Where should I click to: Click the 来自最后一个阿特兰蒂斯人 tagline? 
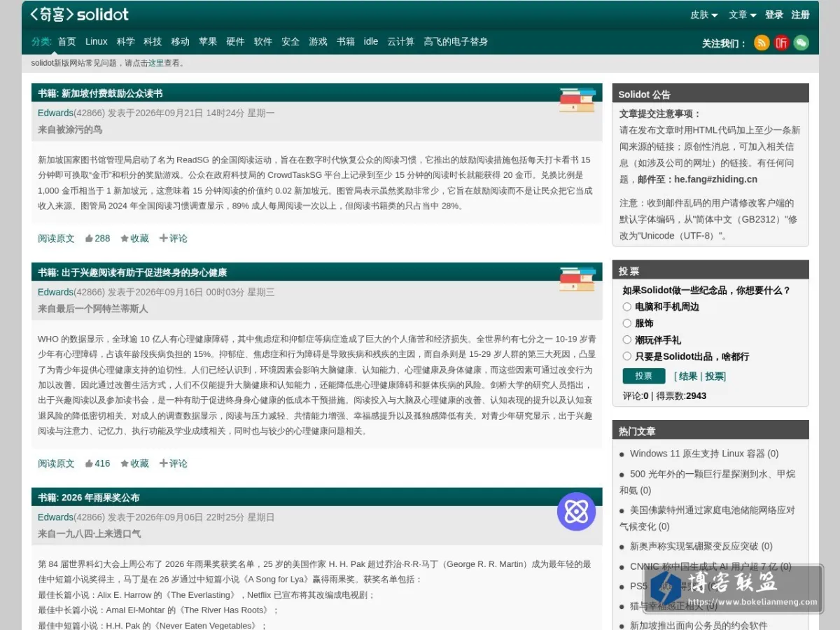click(x=93, y=309)
